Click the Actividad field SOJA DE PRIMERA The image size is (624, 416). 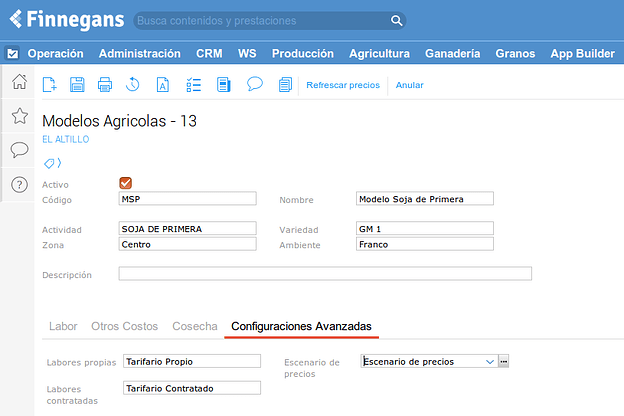[x=187, y=229]
